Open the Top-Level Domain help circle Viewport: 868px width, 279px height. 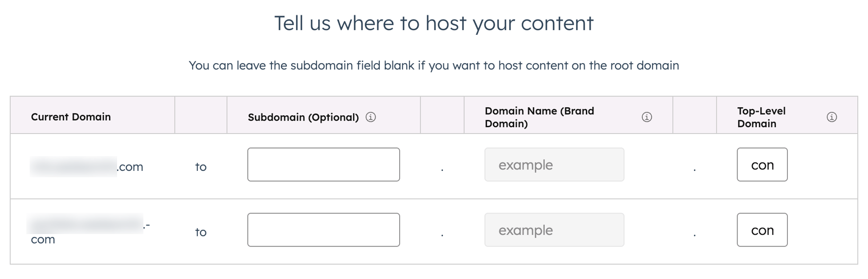click(831, 117)
